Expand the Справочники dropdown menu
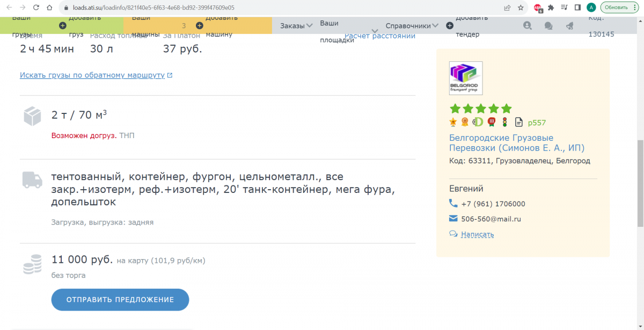 click(412, 26)
